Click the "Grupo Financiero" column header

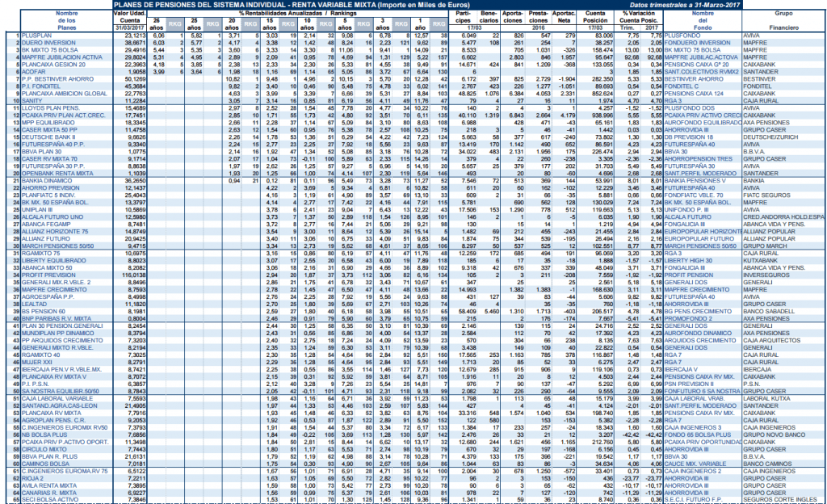point(783,20)
